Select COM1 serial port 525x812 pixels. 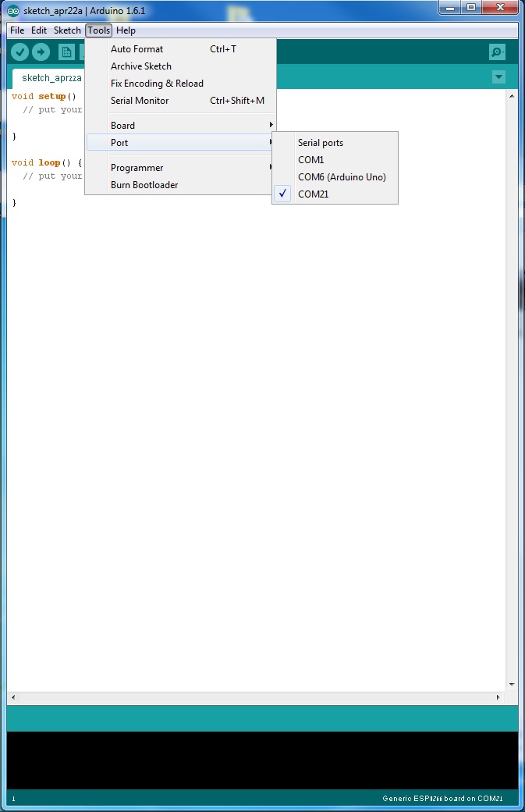[335, 160]
